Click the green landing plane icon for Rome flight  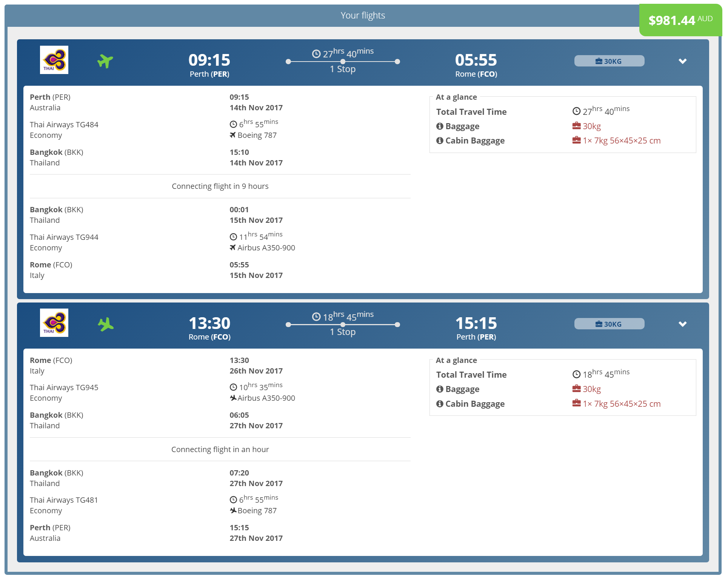pyautogui.click(x=106, y=324)
